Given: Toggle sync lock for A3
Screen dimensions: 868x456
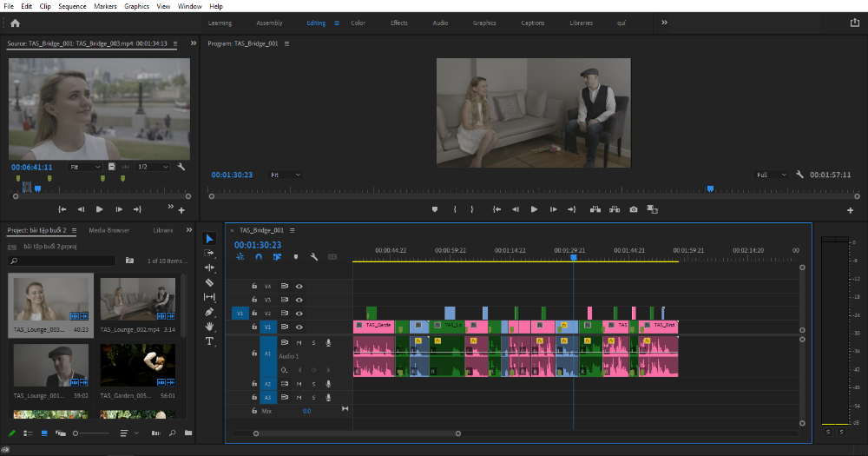Looking at the screenshot, I should pyautogui.click(x=284, y=397).
